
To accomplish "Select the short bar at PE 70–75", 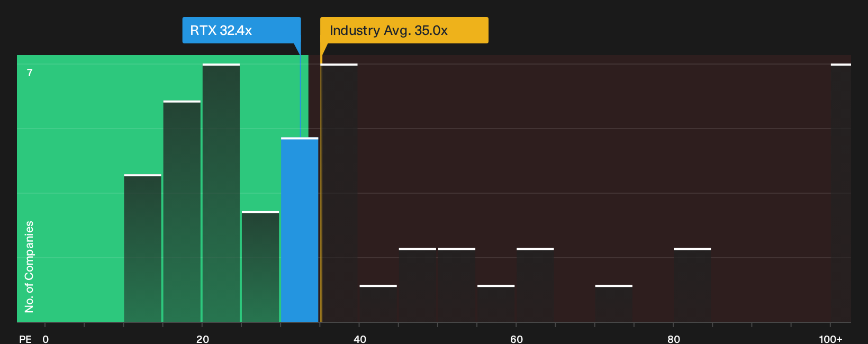I will pyautogui.click(x=614, y=303).
